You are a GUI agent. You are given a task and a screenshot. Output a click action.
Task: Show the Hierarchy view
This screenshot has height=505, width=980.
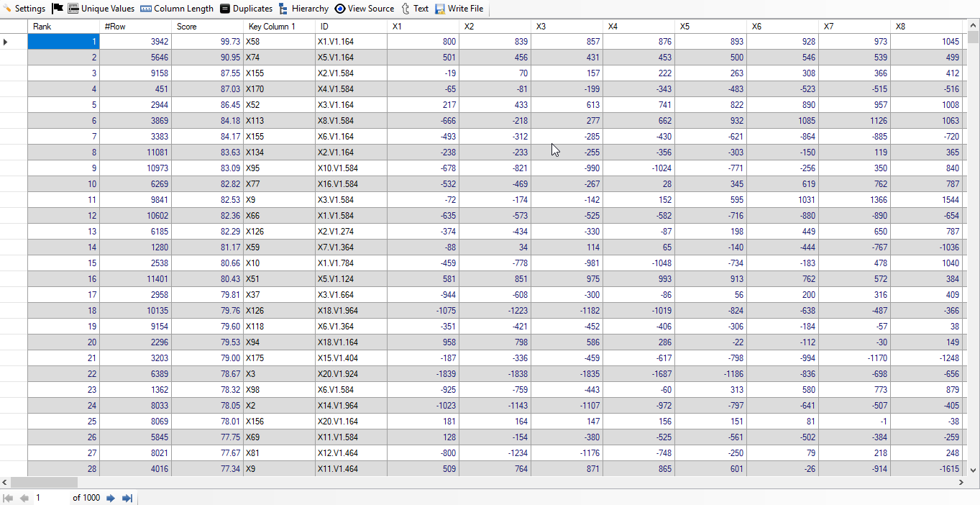303,9
